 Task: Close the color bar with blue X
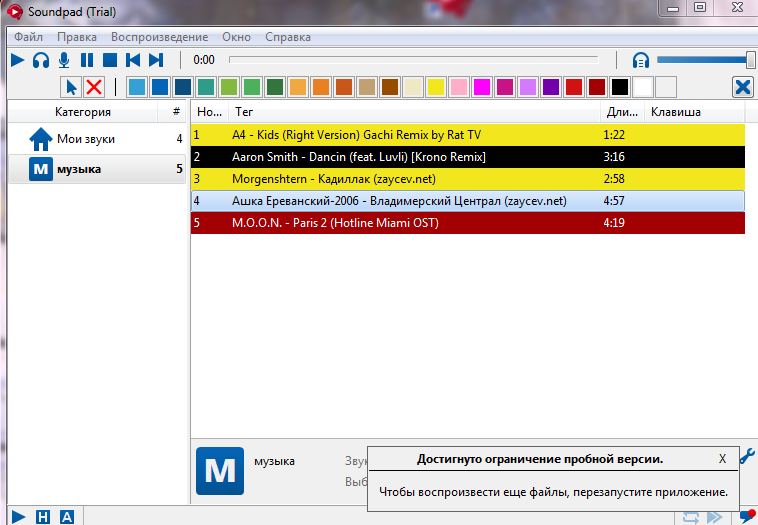[x=742, y=87]
